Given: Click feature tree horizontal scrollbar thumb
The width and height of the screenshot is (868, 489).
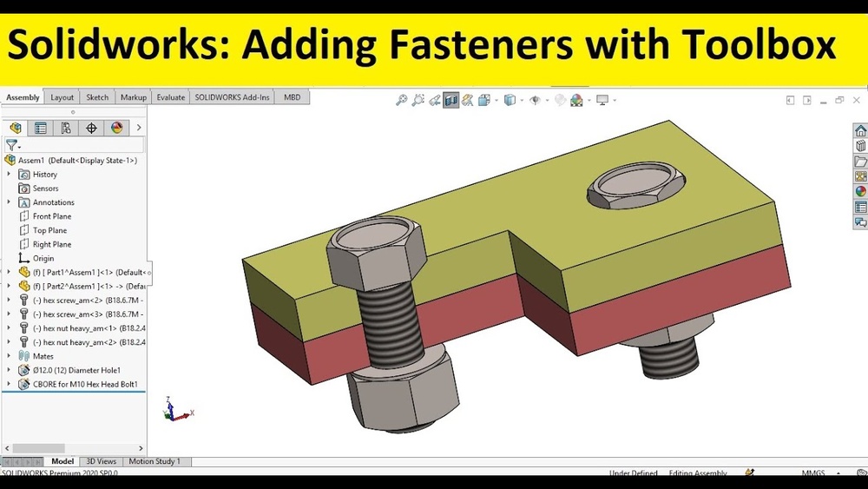Looking at the screenshot, I should click(39, 448).
